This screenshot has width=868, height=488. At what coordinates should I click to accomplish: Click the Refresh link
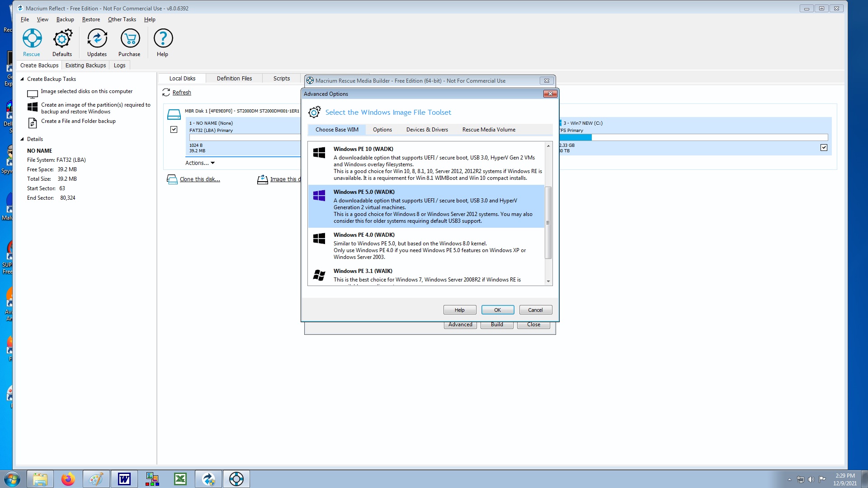182,93
